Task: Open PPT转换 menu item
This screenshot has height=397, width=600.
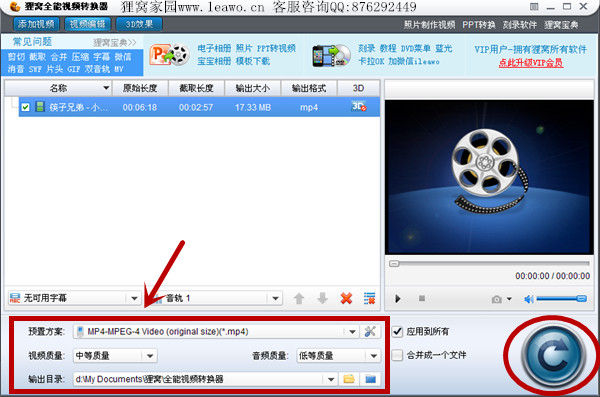Action: (x=478, y=25)
